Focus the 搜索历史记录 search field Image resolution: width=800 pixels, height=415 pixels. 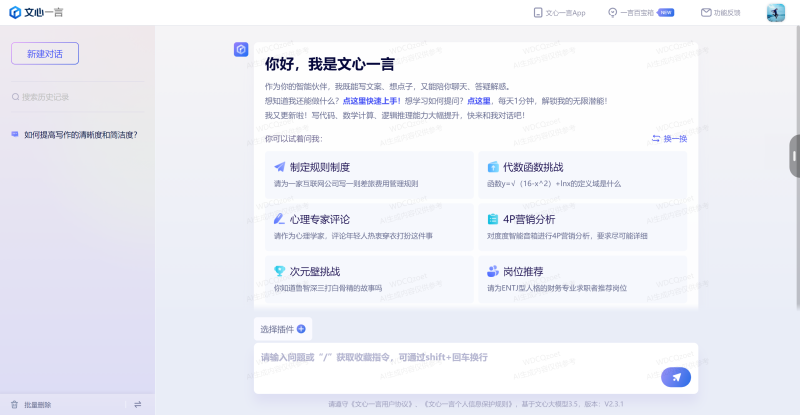[x=78, y=97]
